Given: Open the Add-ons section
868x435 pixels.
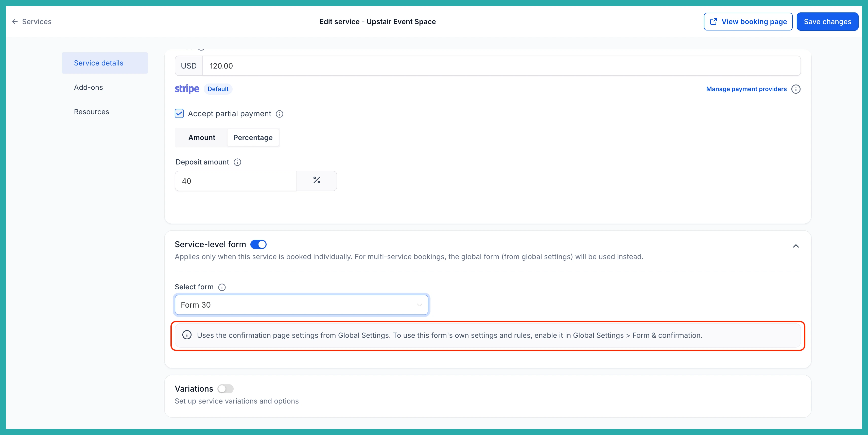Looking at the screenshot, I should tap(88, 87).
